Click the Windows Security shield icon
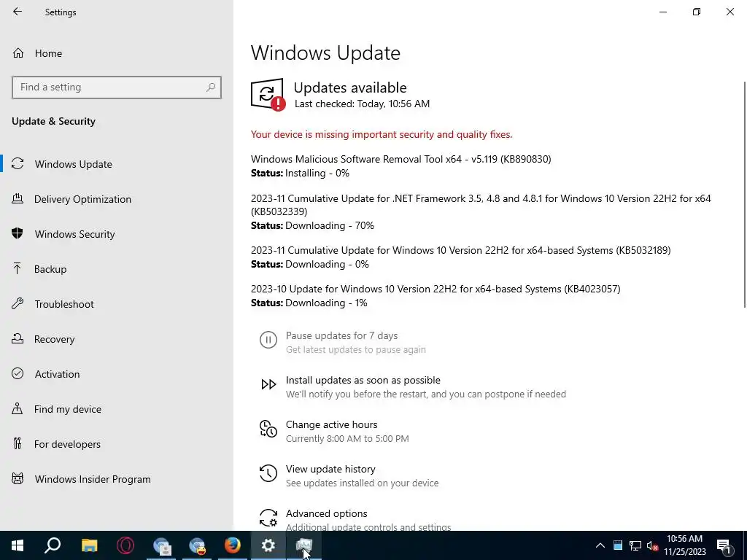 click(18, 233)
